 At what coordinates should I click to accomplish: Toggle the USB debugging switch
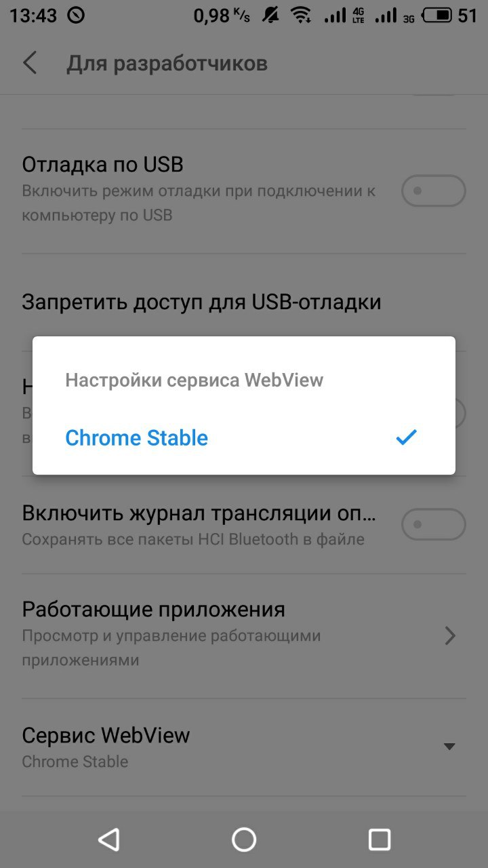click(434, 191)
